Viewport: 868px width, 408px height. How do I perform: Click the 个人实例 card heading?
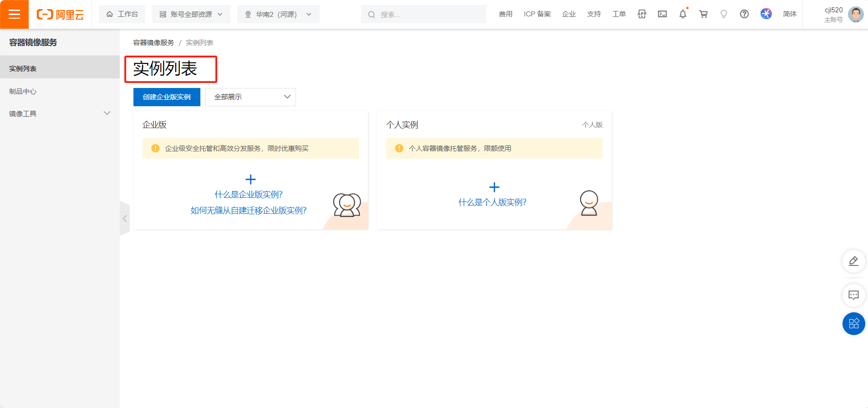pos(402,125)
